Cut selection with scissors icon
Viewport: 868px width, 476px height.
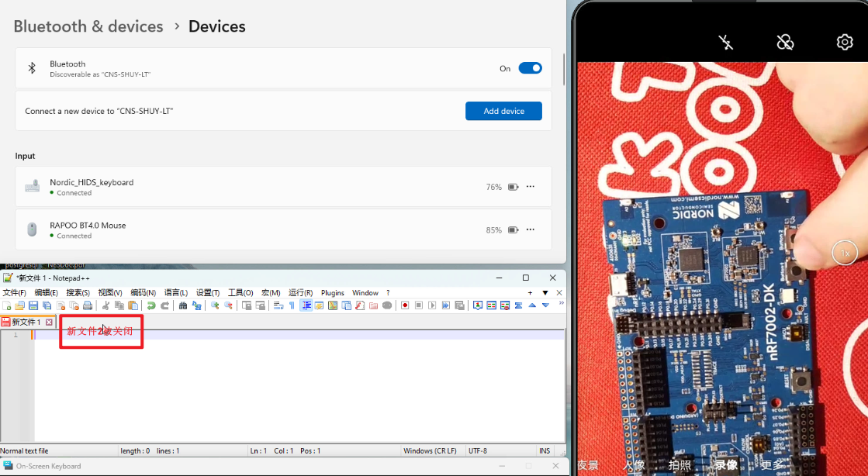(x=105, y=305)
